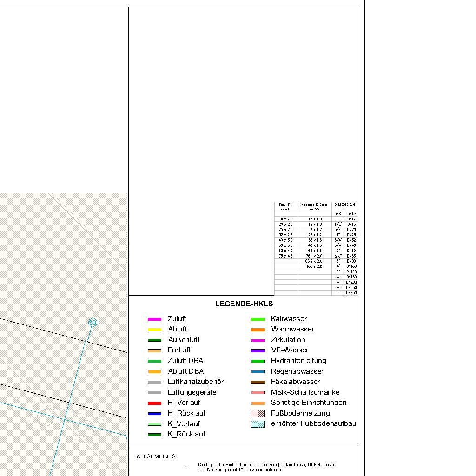Click the red H_Vorlauf swatch
Viewport: 476px width, 476px height.
[154, 403]
